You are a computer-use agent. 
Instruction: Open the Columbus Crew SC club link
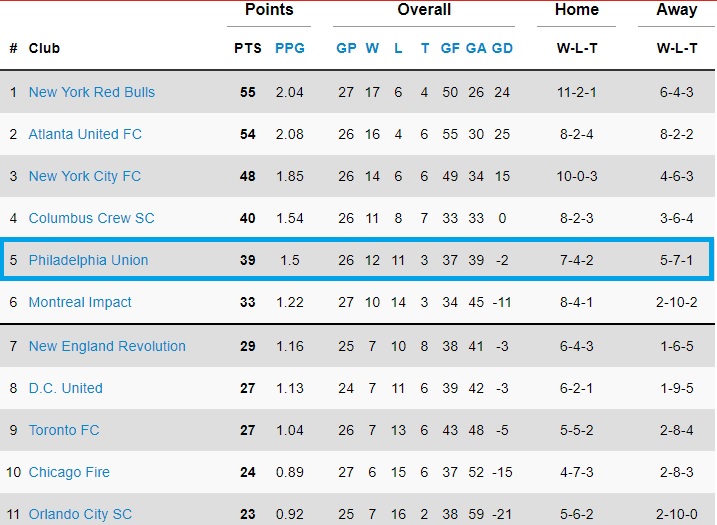click(91, 218)
